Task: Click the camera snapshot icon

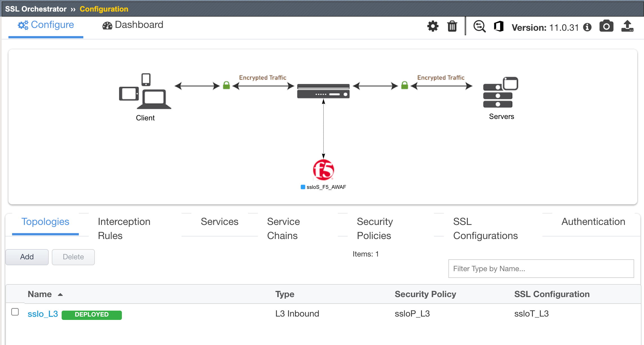Action: [x=606, y=26]
